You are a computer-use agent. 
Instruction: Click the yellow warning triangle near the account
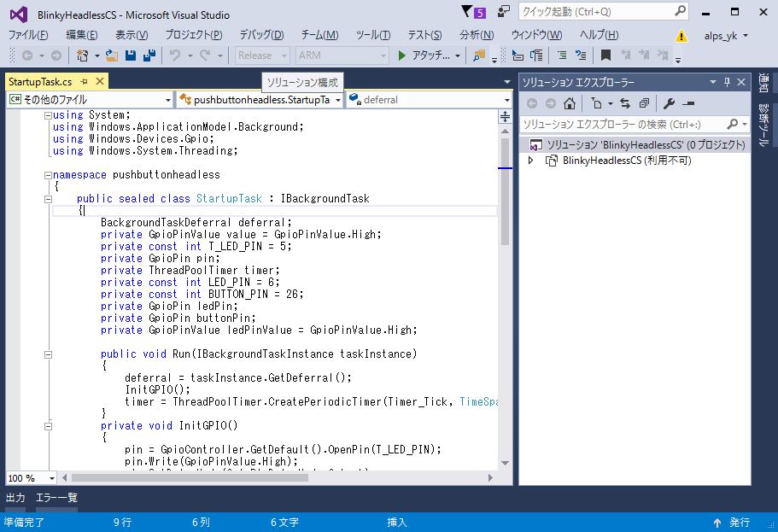(x=681, y=36)
